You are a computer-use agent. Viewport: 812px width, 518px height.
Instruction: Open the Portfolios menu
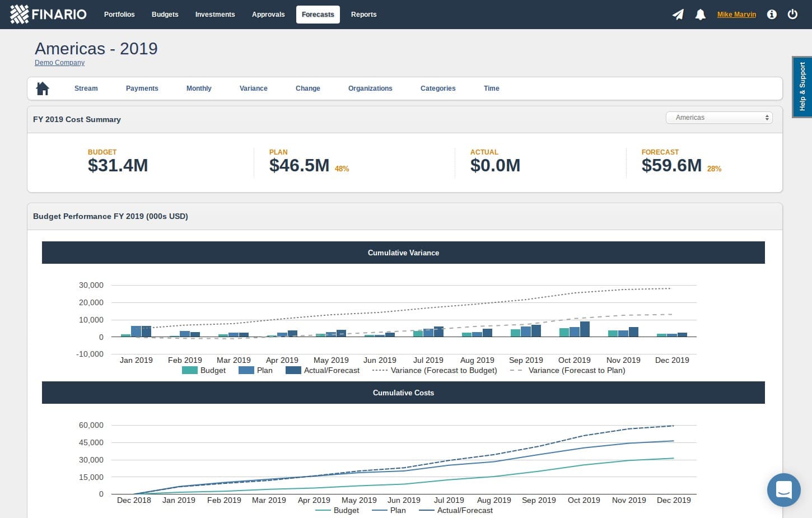click(x=119, y=15)
